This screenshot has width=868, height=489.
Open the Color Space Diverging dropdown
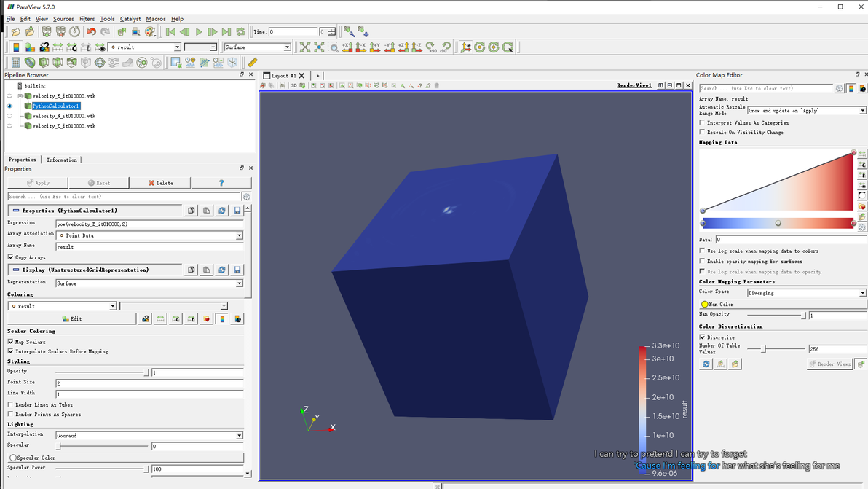pos(806,293)
